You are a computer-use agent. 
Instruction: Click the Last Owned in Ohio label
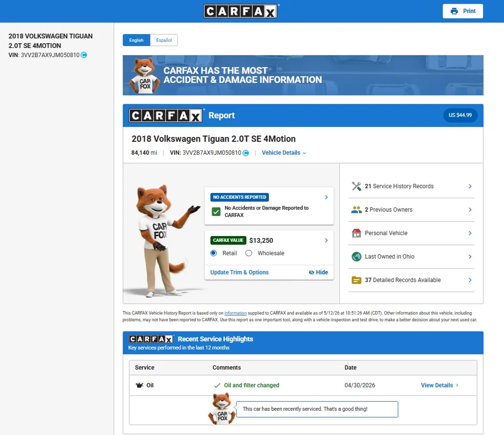pyautogui.click(x=390, y=257)
